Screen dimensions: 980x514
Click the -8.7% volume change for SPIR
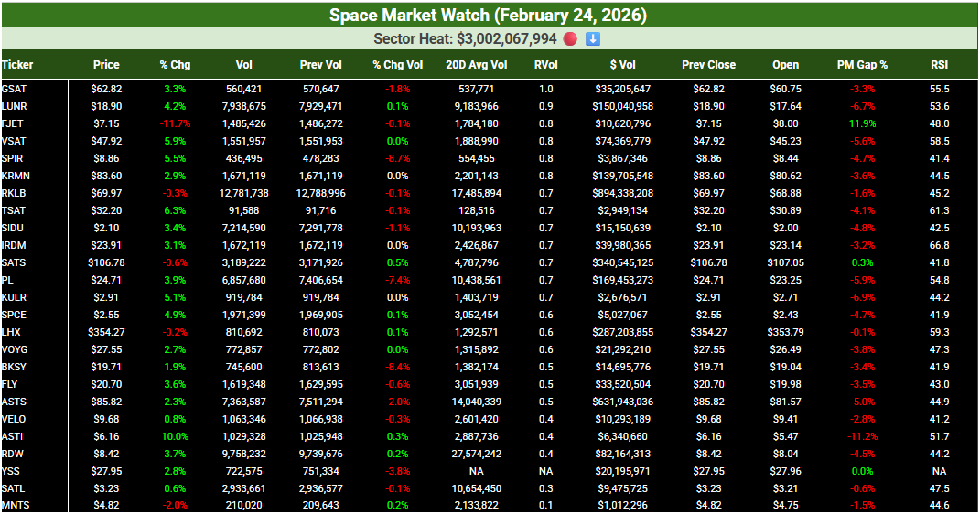pos(397,158)
